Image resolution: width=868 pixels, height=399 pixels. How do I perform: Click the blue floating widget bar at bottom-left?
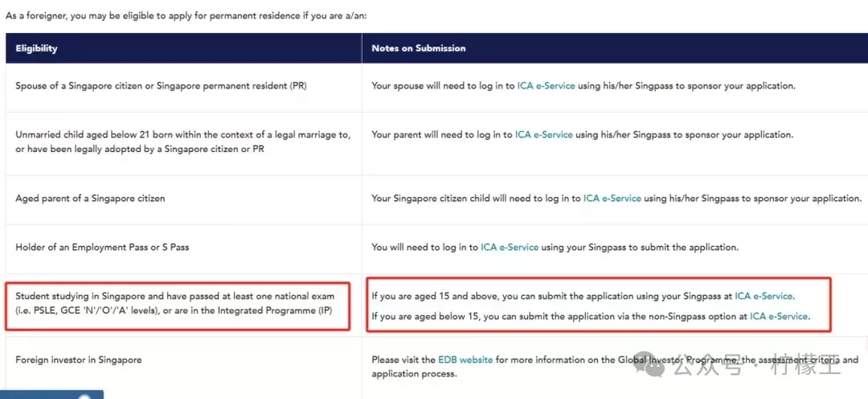(x=51, y=394)
